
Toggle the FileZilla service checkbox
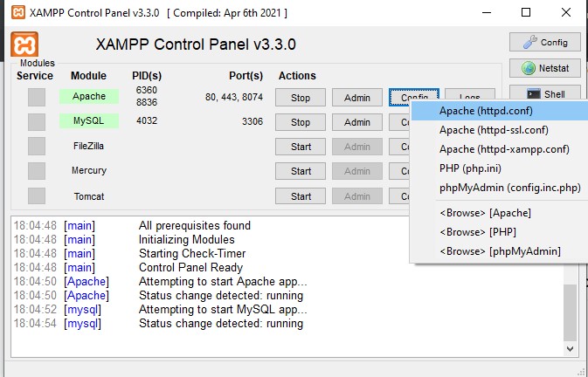pos(37,146)
